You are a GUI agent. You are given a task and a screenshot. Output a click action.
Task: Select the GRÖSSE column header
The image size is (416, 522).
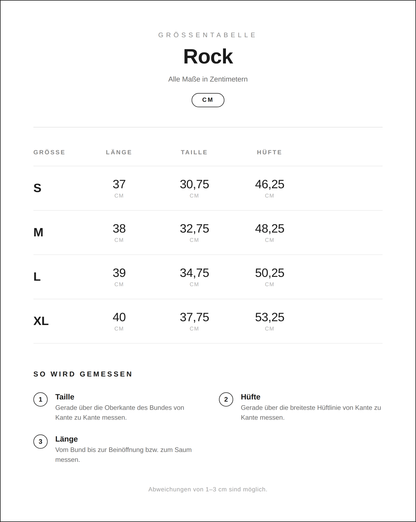point(49,152)
